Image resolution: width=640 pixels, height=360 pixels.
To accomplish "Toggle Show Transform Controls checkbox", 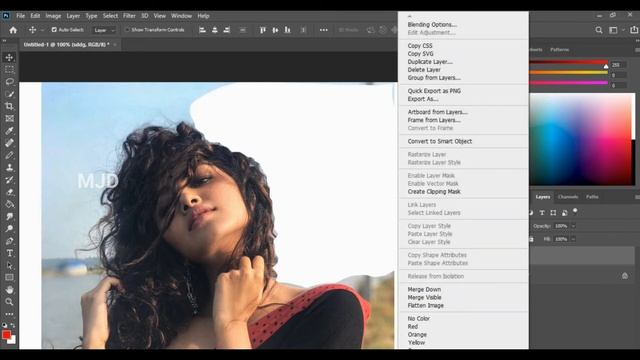I will click(x=127, y=30).
